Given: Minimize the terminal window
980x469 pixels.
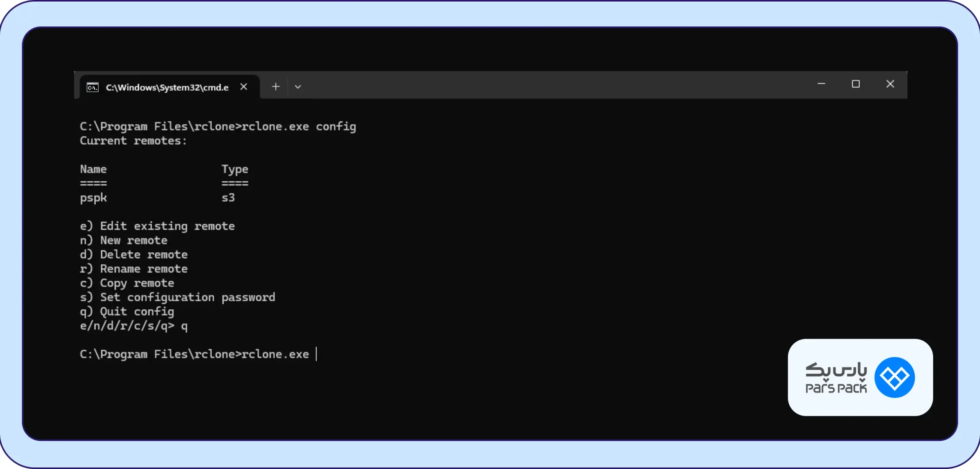Looking at the screenshot, I should point(821,84).
